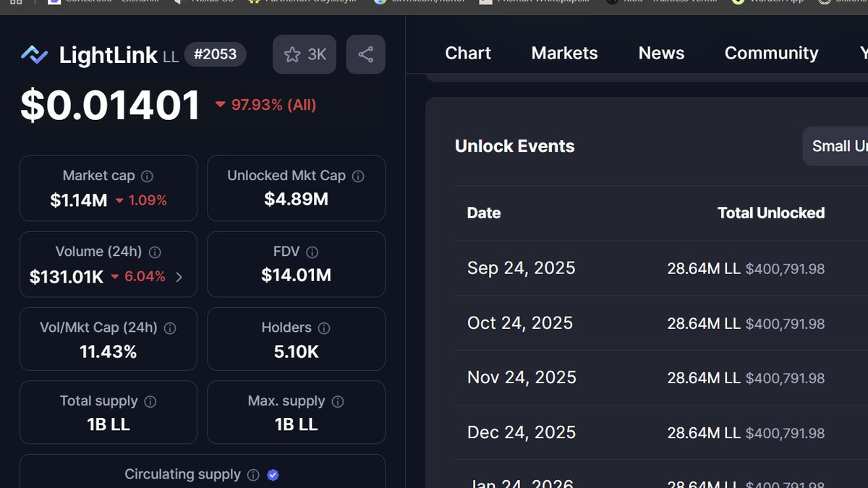Image resolution: width=868 pixels, height=488 pixels.
Task: Click $400,791.98 value in the Nov 24 row
Action: 785,378
